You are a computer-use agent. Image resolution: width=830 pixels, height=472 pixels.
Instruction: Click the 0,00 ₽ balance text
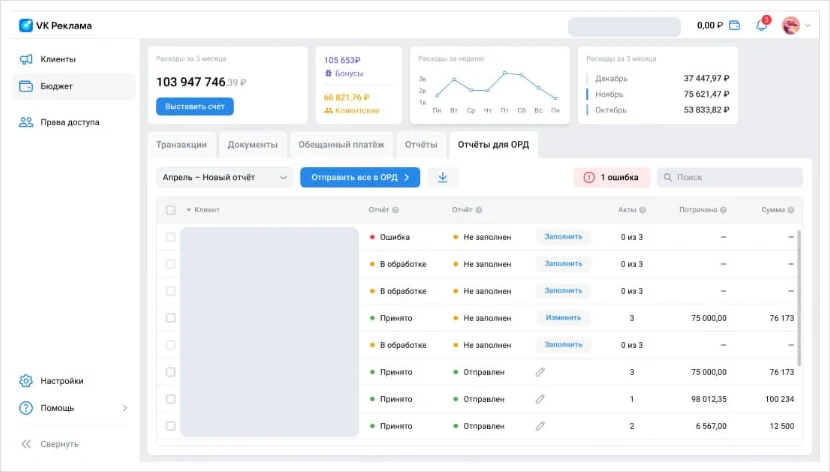coord(710,25)
